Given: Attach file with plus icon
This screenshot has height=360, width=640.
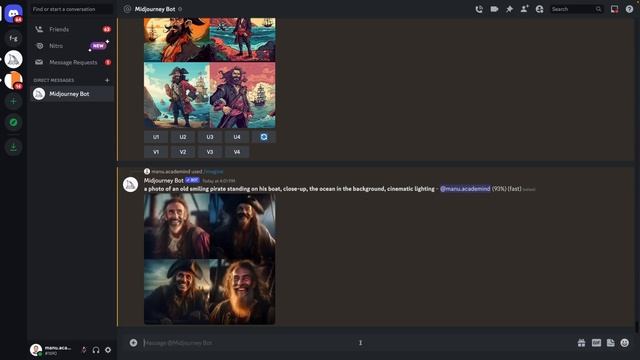Looking at the screenshot, I should click(133, 343).
